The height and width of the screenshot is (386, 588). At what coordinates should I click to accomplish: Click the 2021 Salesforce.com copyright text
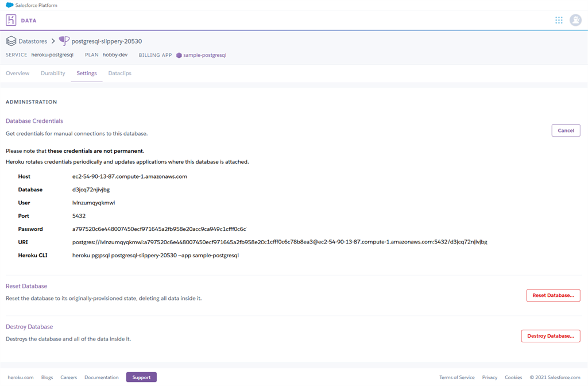tap(555, 377)
